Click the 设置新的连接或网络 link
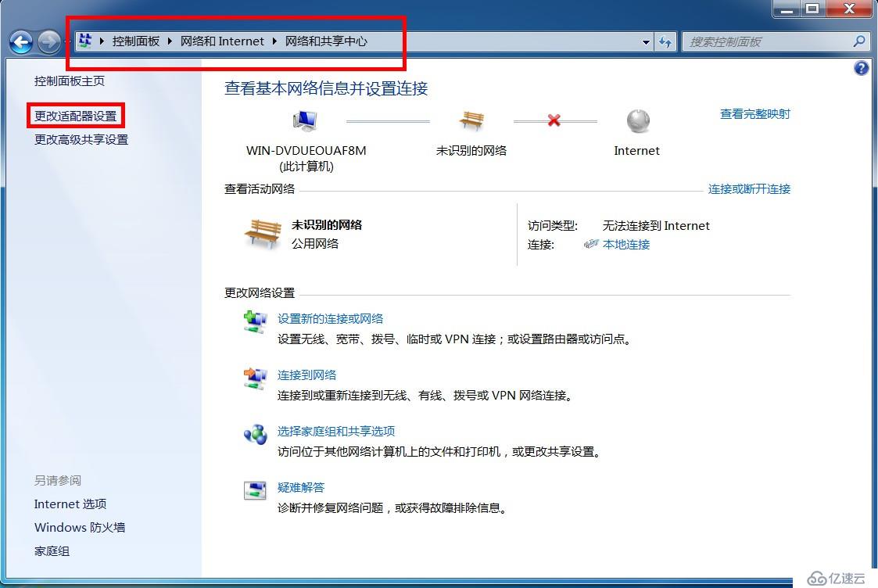The image size is (878, 588). coord(331,319)
